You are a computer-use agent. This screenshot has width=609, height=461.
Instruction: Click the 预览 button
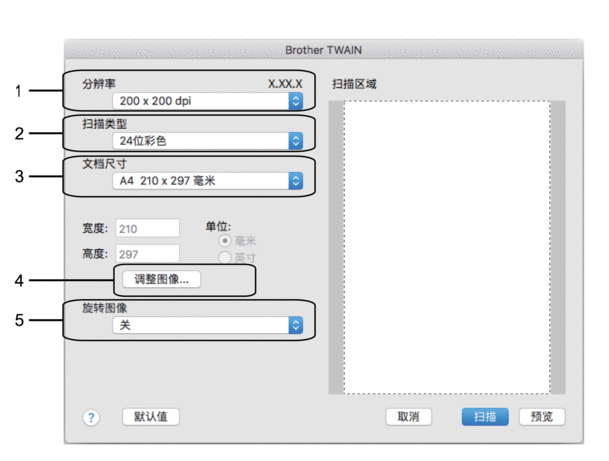tap(541, 417)
